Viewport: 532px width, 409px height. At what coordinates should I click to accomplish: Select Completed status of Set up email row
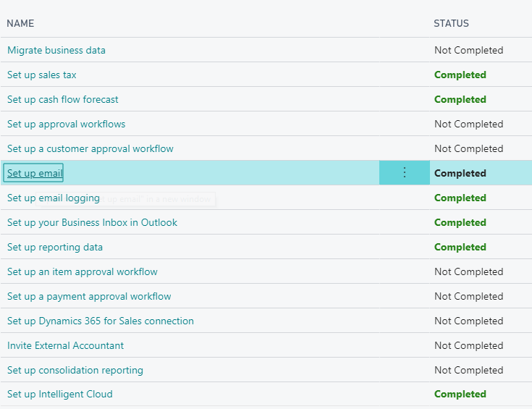pyautogui.click(x=460, y=173)
